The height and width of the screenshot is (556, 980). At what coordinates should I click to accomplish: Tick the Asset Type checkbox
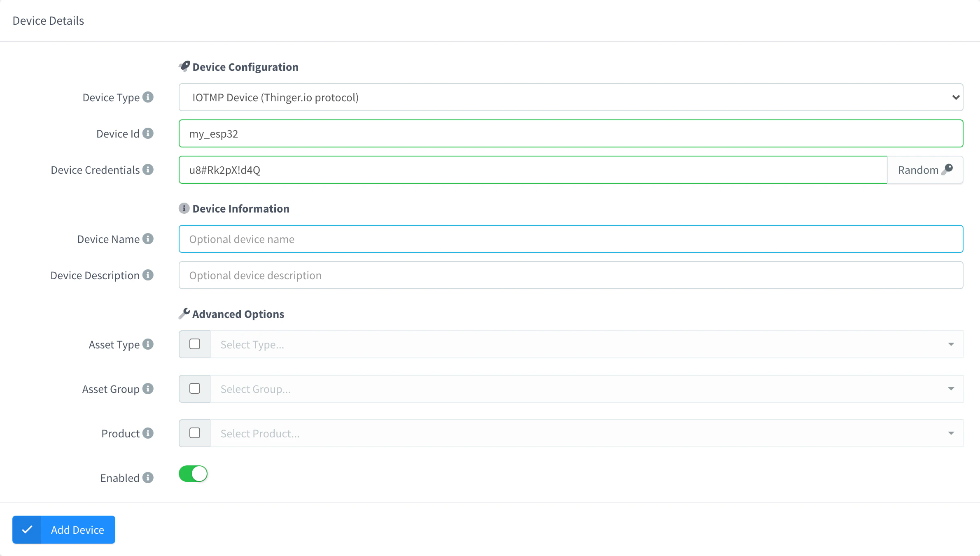(x=195, y=344)
